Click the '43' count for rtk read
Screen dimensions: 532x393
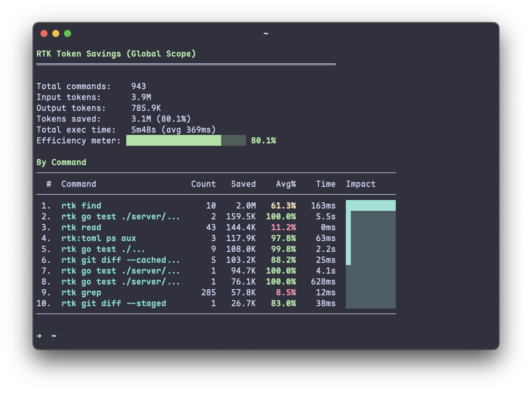pyautogui.click(x=211, y=227)
